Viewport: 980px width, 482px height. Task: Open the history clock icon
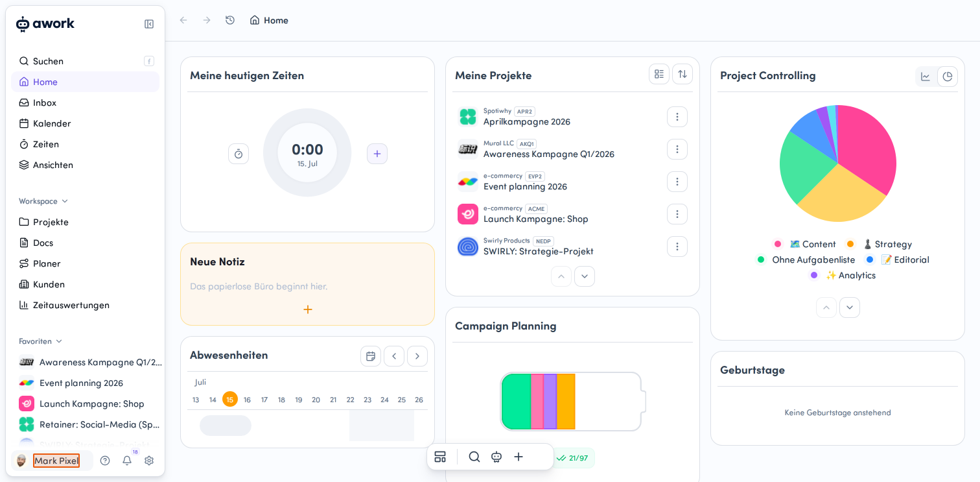(x=230, y=20)
